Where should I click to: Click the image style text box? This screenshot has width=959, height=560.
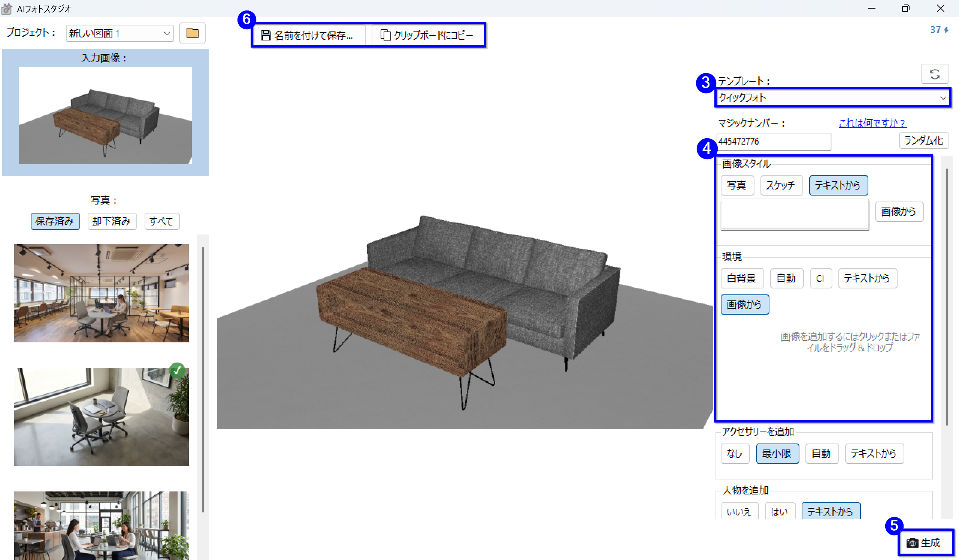(795, 215)
